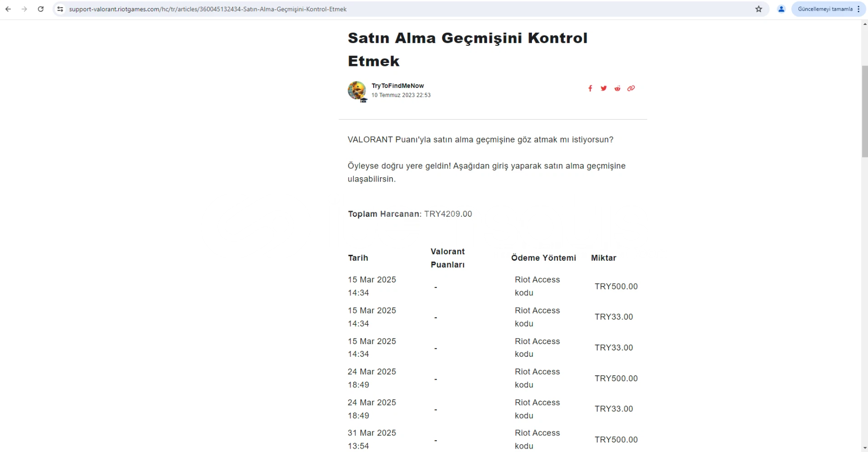868x452 pixels.
Task: Click TRY500.00 in the 24 Mar row
Action: (x=616, y=378)
